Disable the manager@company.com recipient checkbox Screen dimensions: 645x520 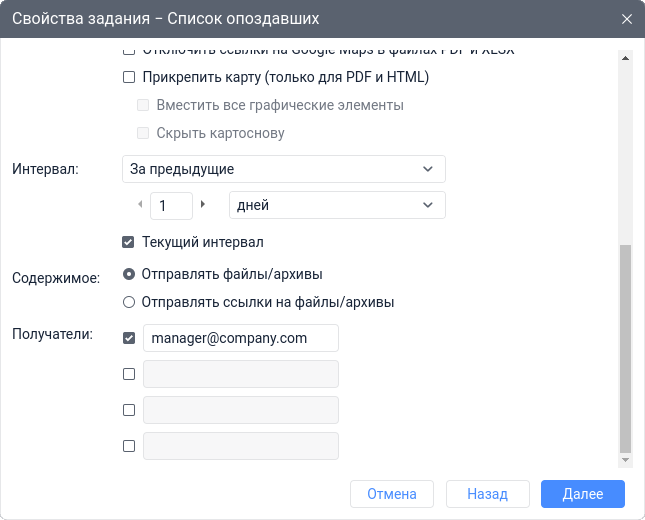click(x=128, y=338)
